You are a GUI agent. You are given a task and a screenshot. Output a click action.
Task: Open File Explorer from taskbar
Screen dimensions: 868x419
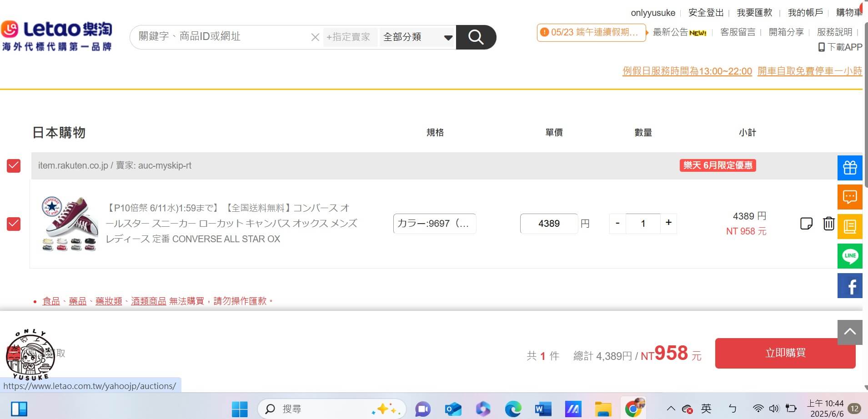pyautogui.click(x=603, y=409)
